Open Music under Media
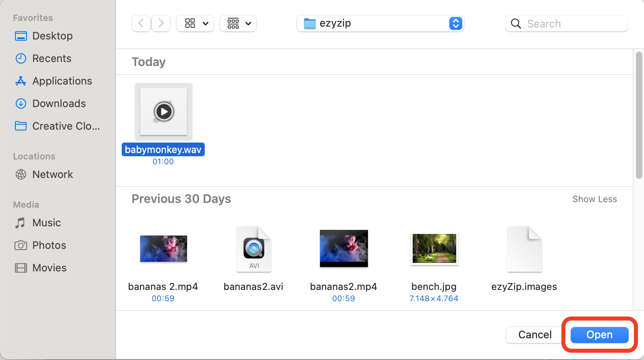644x360 pixels. [x=46, y=223]
